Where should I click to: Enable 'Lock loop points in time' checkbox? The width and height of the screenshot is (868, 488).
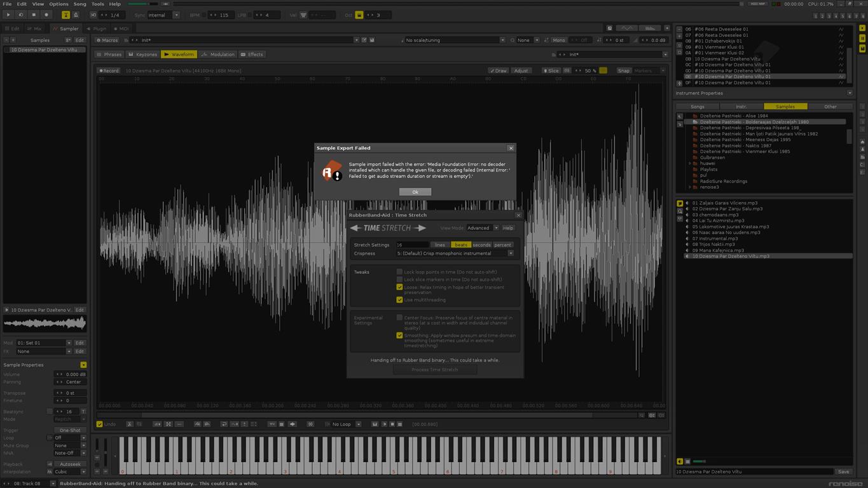click(399, 272)
